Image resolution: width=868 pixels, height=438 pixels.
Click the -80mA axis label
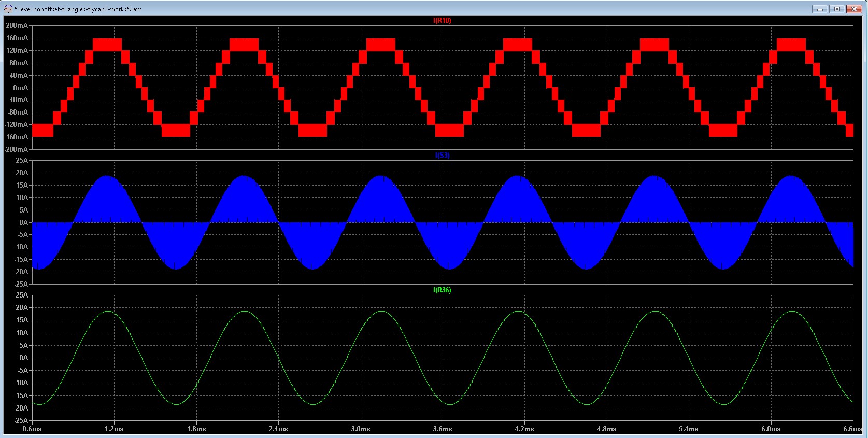(x=18, y=112)
